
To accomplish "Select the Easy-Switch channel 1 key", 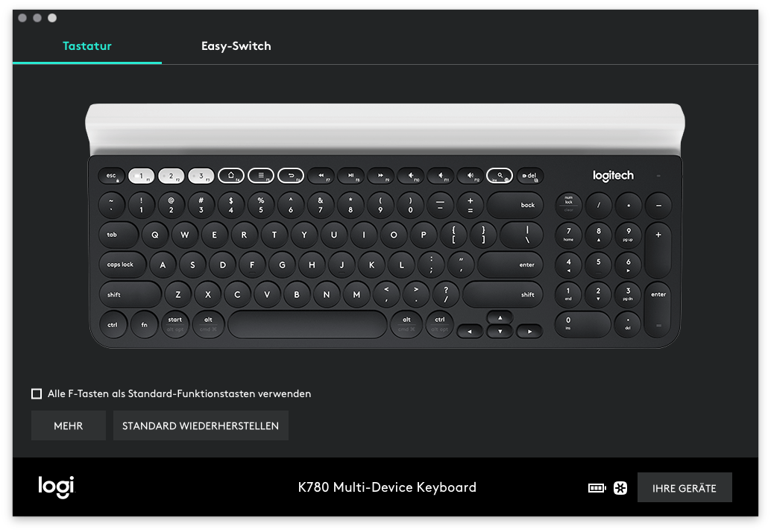I will (141, 176).
